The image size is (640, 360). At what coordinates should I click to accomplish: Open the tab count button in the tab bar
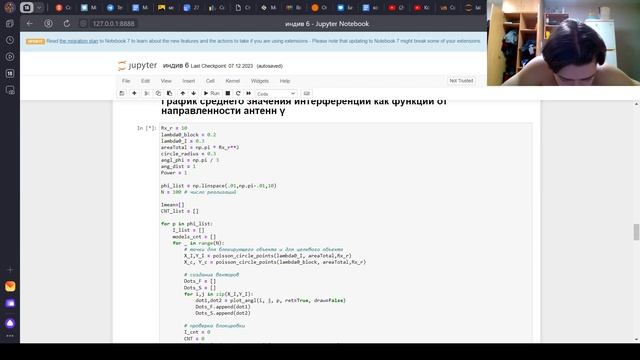tap(27, 7)
